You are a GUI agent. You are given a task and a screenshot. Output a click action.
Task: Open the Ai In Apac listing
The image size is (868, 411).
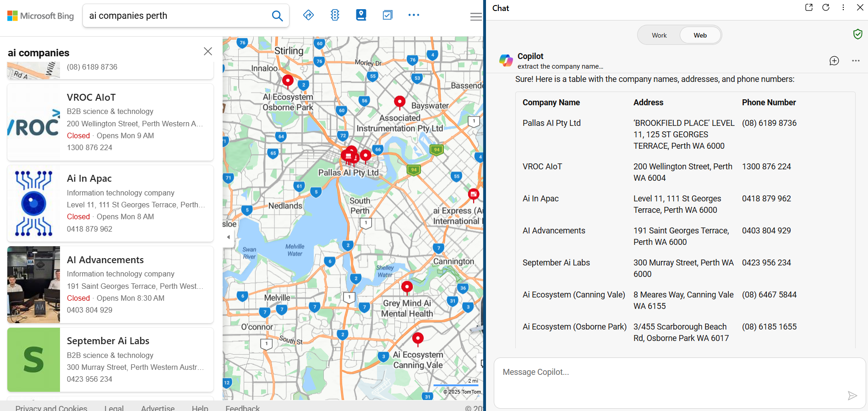point(110,203)
